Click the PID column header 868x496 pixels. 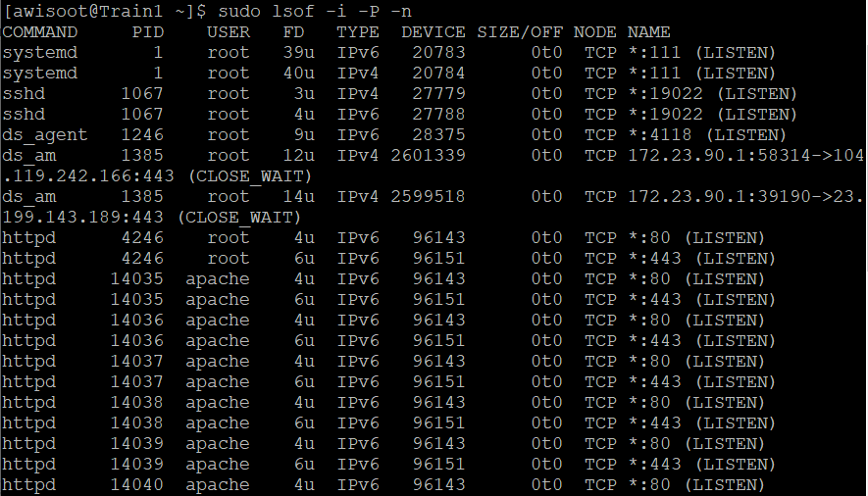[x=148, y=32]
